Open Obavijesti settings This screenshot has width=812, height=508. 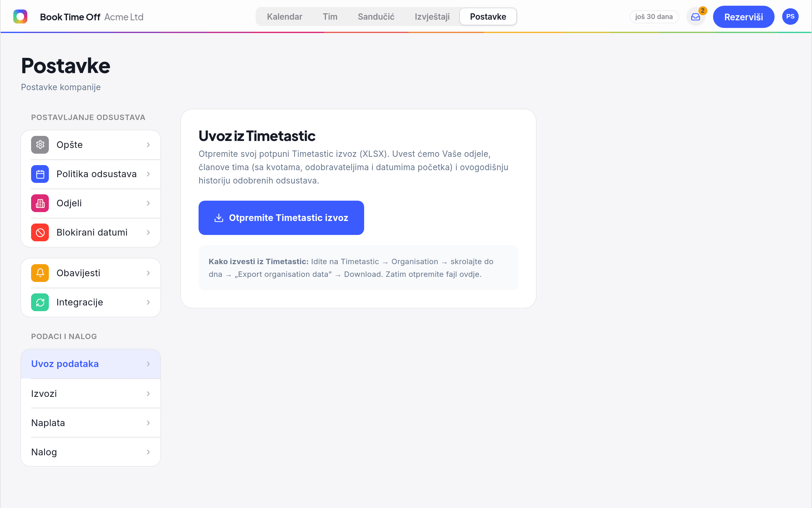click(91, 273)
